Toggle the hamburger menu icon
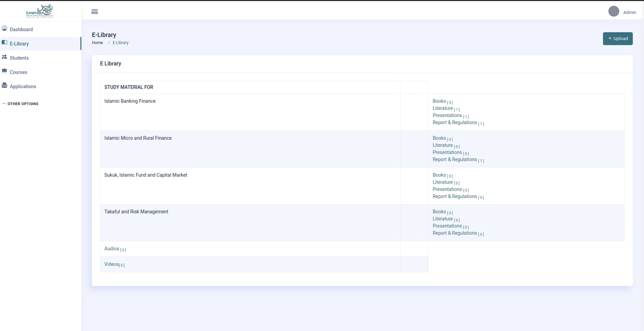 [95, 12]
